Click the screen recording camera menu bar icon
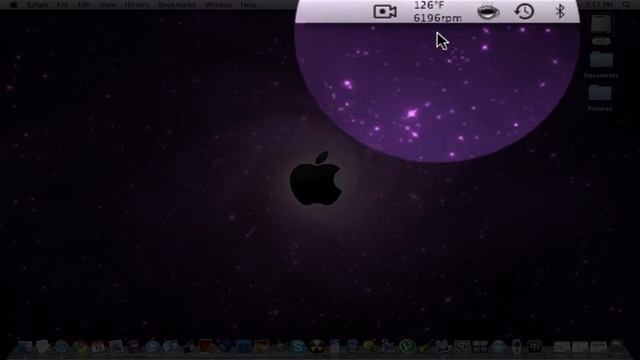 pyautogui.click(x=385, y=11)
